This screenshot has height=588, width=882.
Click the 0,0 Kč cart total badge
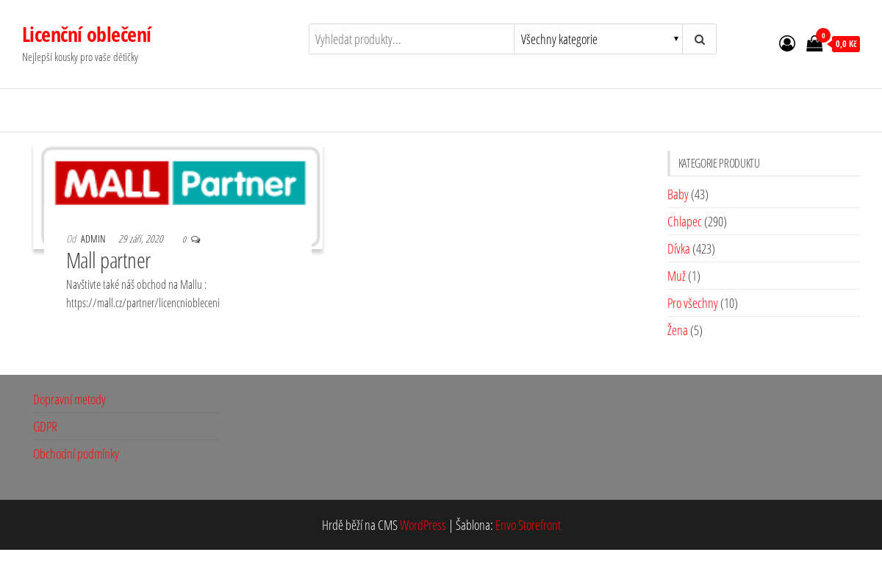click(846, 44)
